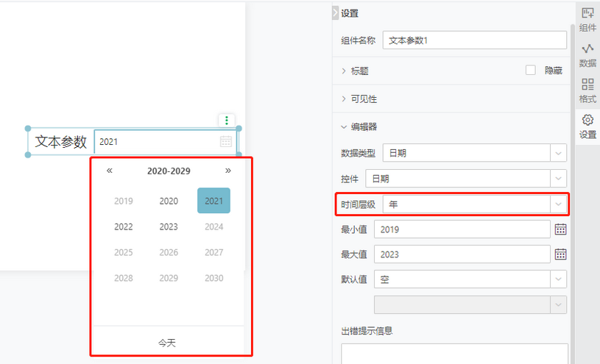Open the disabled dropdown below 默认值
The image size is (600, 364).
[470, 304]
